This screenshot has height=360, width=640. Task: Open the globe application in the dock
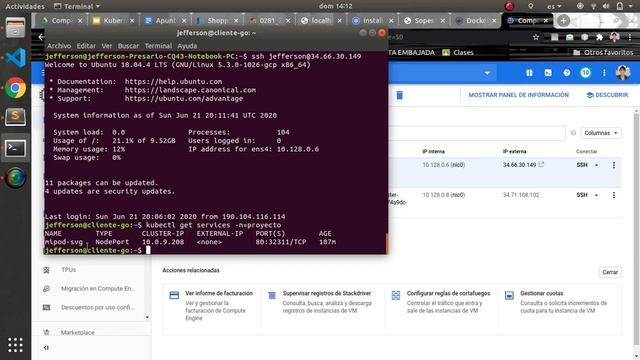pos(16,178)
